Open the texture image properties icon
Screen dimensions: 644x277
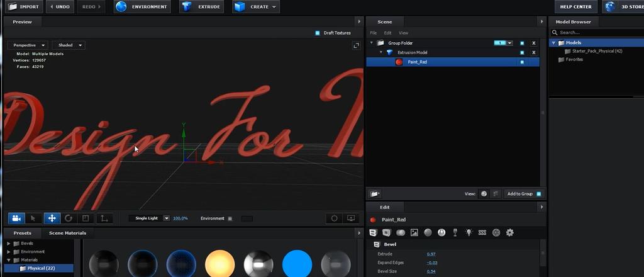[414, 232]
